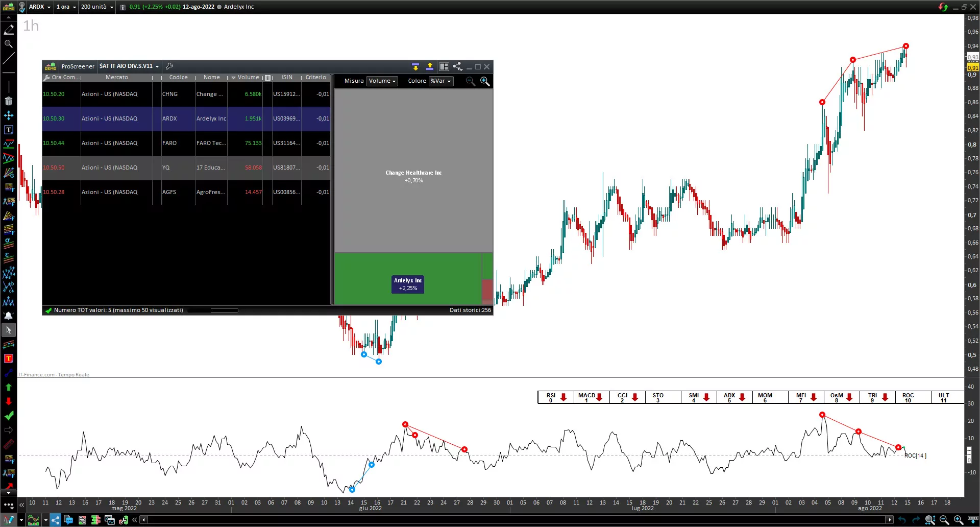Image resolution: width=980 pixels, height=527 pixels.
Task: Sort by Criterio column header
Action: click(316, 78)
